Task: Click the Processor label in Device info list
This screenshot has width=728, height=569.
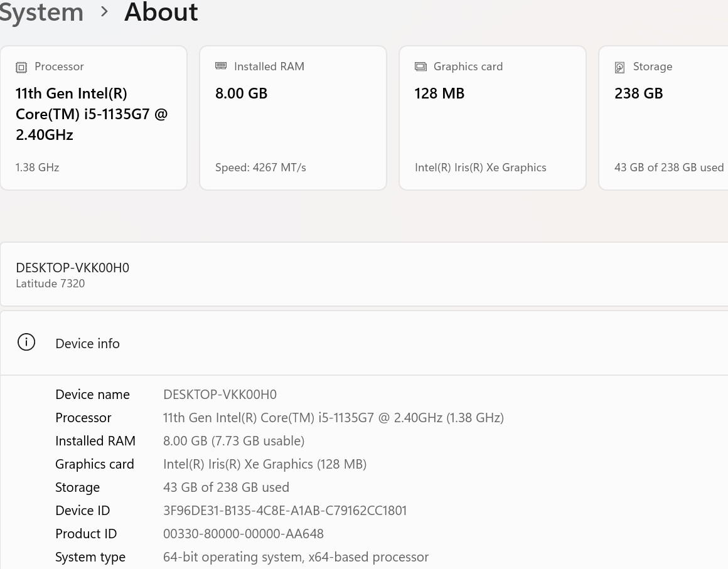Action: (83, 418)
